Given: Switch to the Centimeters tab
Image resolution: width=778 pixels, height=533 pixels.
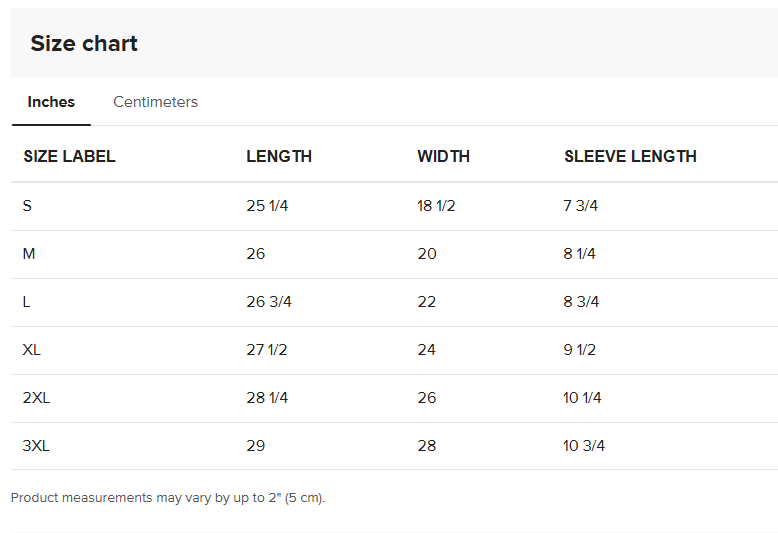Looking at the screenshot, I should pyautogui.click(x=155, y=102).
